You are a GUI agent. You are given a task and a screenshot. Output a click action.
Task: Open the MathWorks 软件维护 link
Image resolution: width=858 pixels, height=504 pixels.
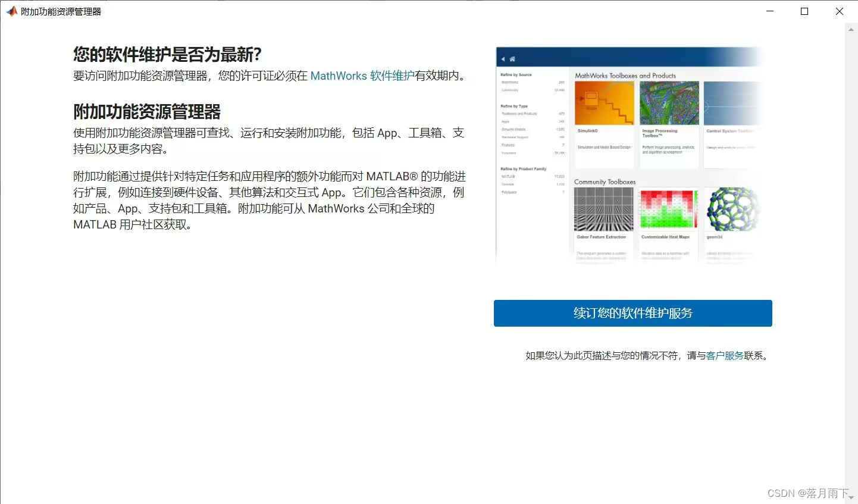coord(362,76)
